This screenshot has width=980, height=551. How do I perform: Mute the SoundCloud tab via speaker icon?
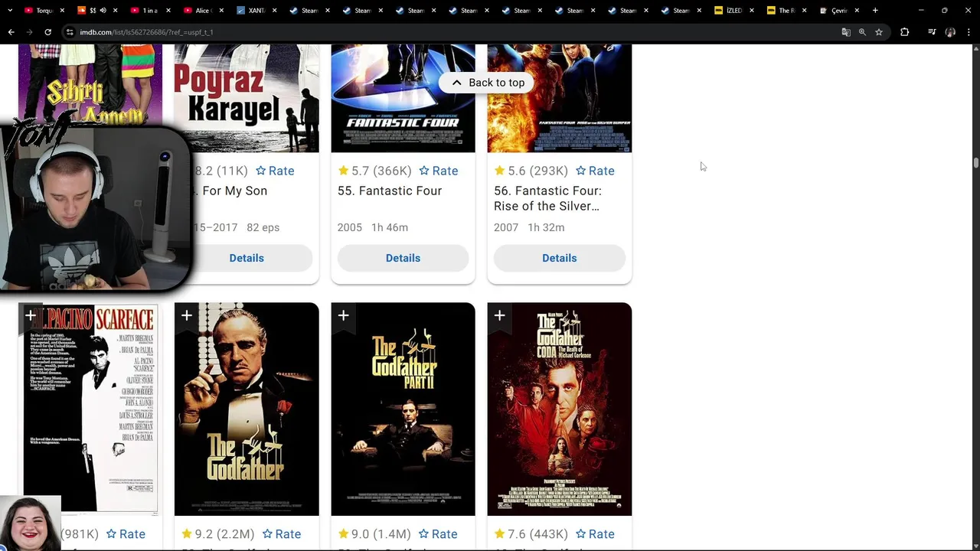[103, 11]
